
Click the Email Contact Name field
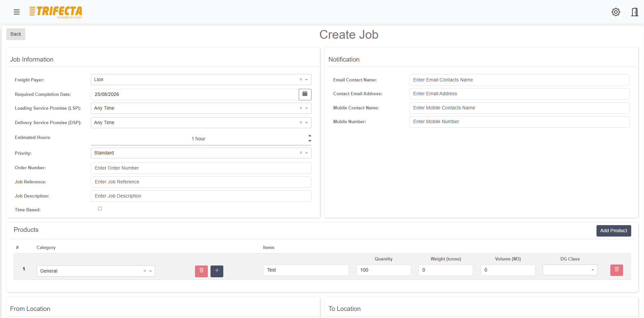coord(519,80)
